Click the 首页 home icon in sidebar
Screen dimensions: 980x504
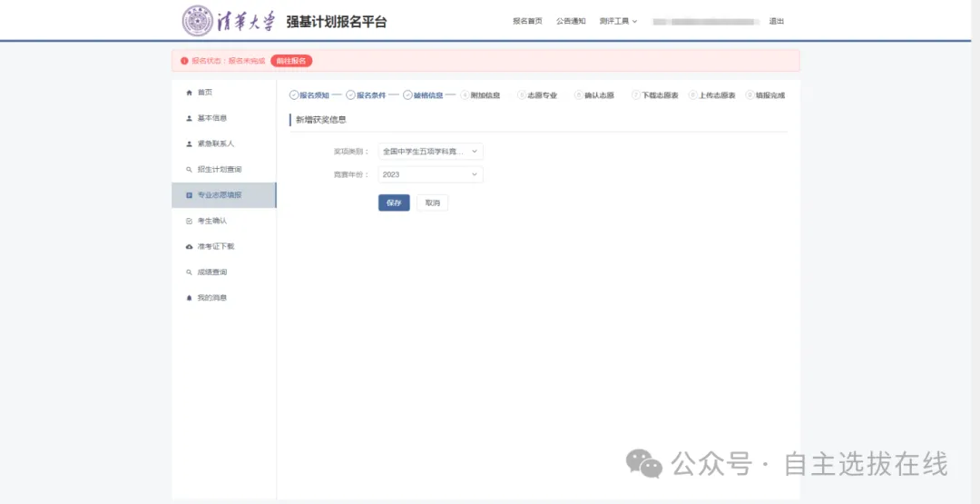pos(190,93)
